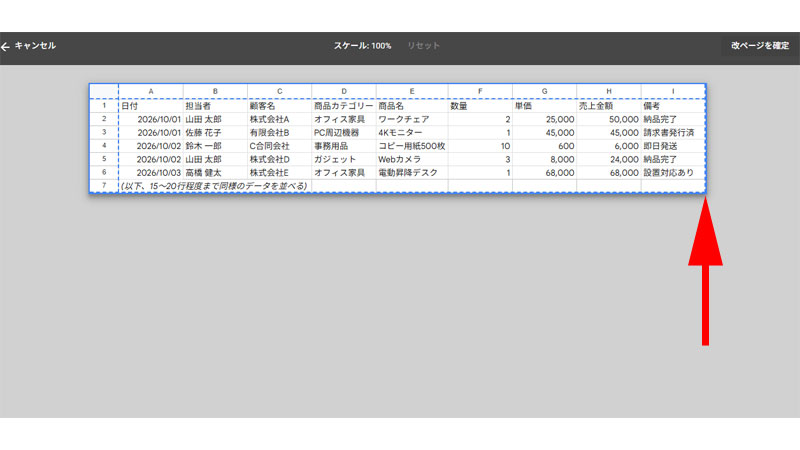The height and width of the screenshot is (450, 800).
Task: Select the column I header
Action: [x=673, y=91]
